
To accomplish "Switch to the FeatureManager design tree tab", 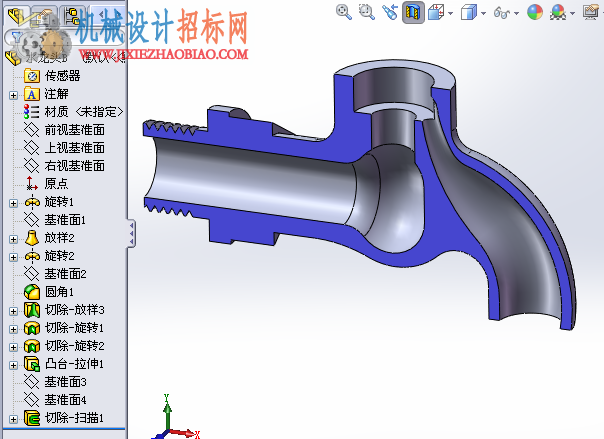I will coord(17,16).
